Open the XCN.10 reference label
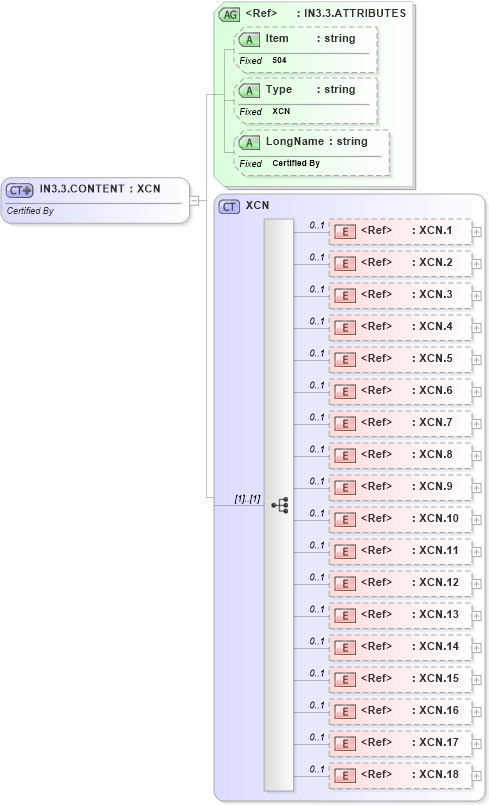The image size is (489, 805). coord(410,519)
